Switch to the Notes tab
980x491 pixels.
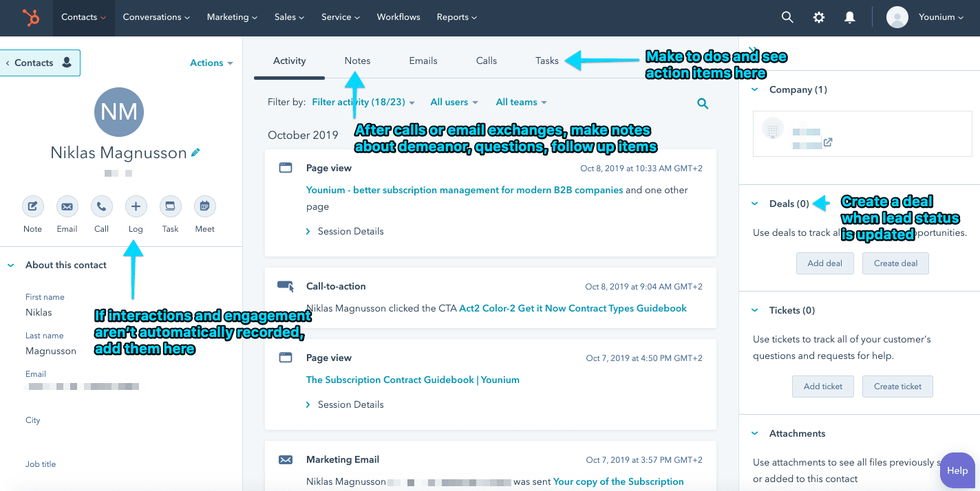[x=357, y=61]
